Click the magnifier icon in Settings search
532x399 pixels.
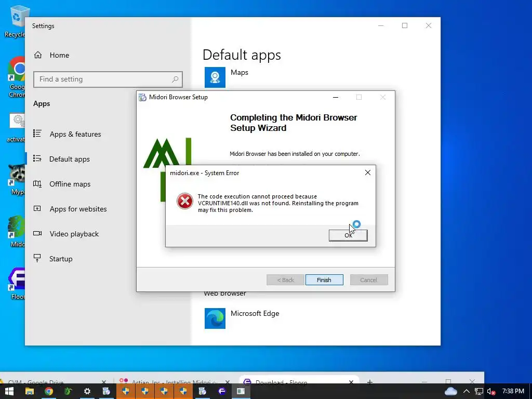pyautogui.click(x=175, y=79)
